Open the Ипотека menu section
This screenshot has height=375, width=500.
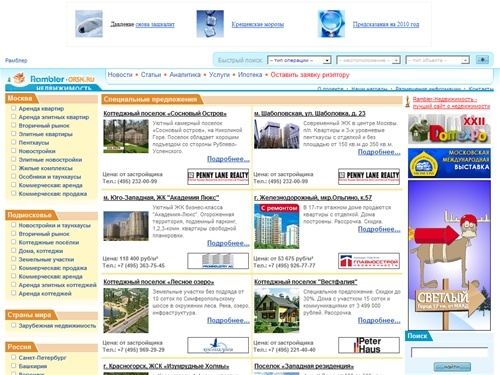coord(250,75)
